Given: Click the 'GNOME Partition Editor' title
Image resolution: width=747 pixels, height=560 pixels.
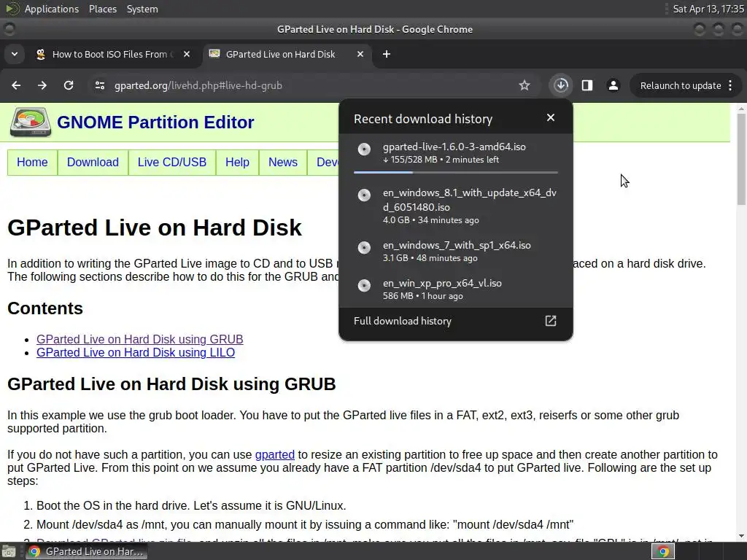Looking at the screenshot, I should tap(155, 122).
